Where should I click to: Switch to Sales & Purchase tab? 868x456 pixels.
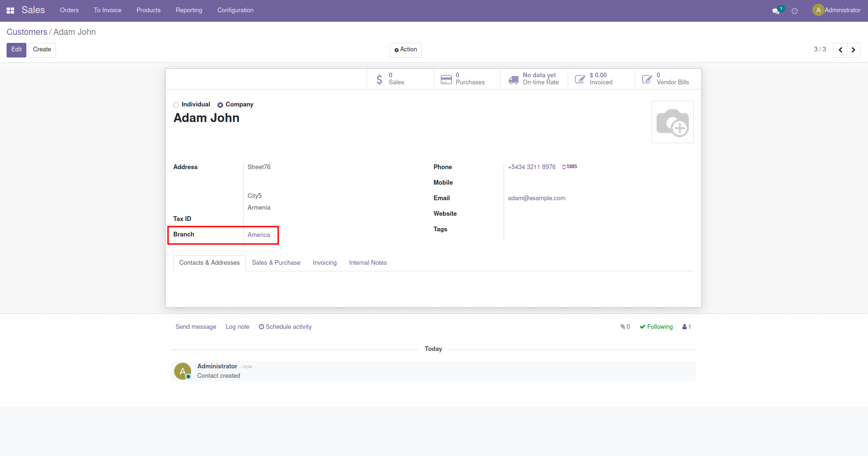click(276, 263)
